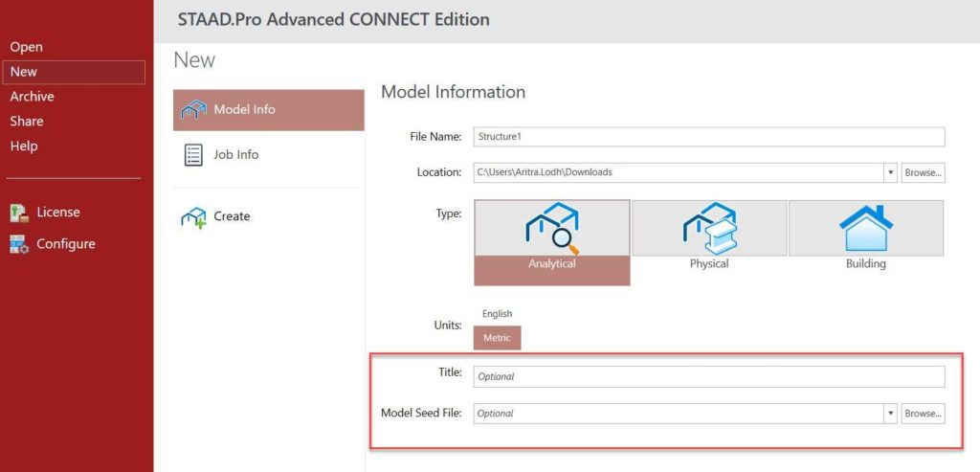The height and width of the screenshot is (472, 980).
Task: Select the Building model type icon
Action: click(865, 228)
